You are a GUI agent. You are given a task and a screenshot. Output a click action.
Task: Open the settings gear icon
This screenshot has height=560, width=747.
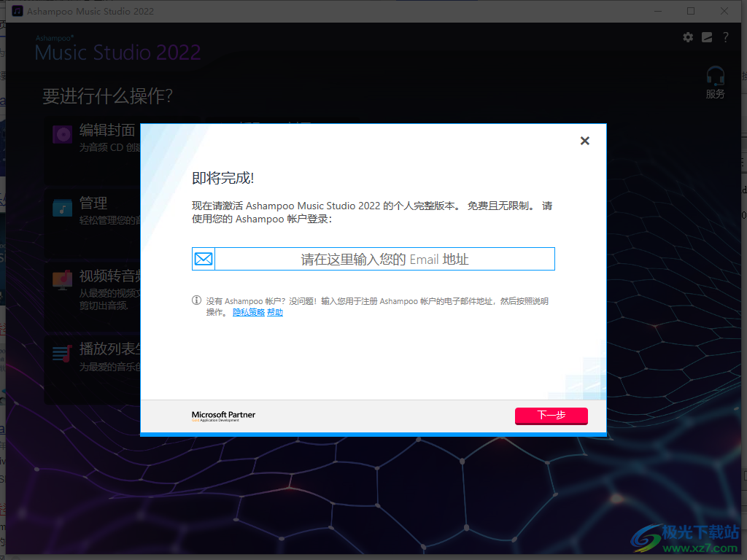pyautogui.click(x=687, y=37)
